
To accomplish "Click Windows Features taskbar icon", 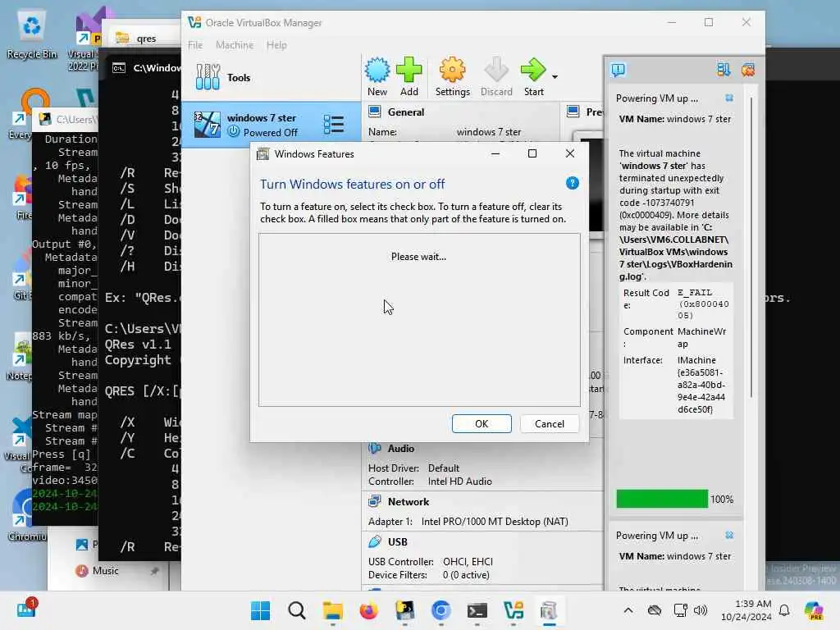I will (x=549, y=610).
